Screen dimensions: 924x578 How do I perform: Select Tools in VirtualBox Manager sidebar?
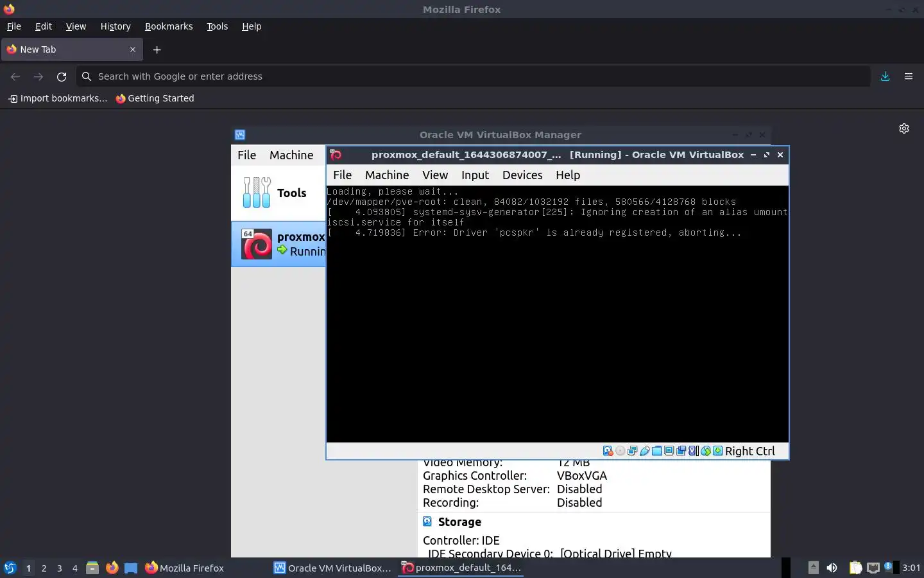coord(278,193)
